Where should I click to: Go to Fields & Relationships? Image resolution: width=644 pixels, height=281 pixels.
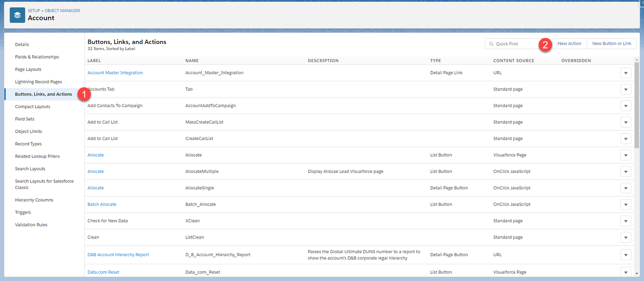click(37, 57)
